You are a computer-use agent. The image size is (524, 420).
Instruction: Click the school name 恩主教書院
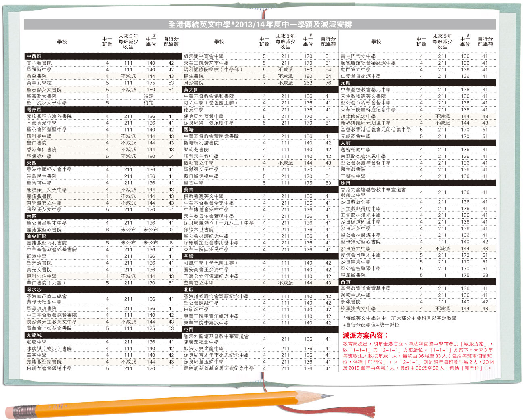click(x=353, y=169)
